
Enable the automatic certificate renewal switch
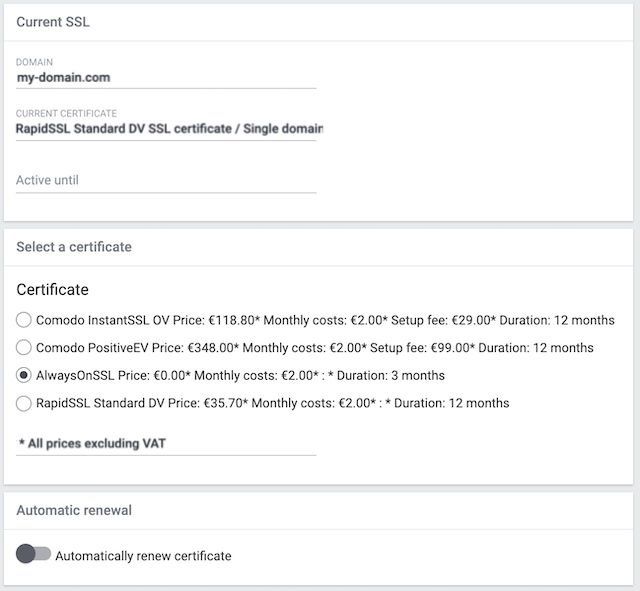click(33, 555)
